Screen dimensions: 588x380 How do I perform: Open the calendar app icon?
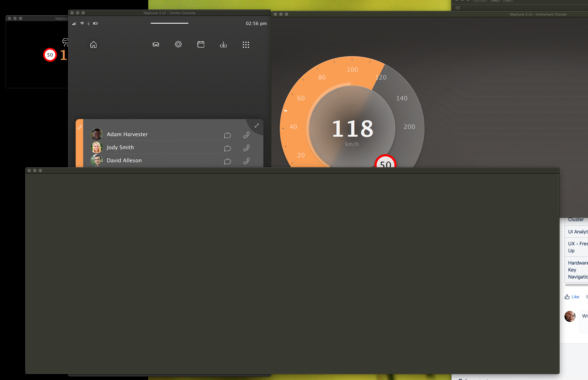[201, 45]
